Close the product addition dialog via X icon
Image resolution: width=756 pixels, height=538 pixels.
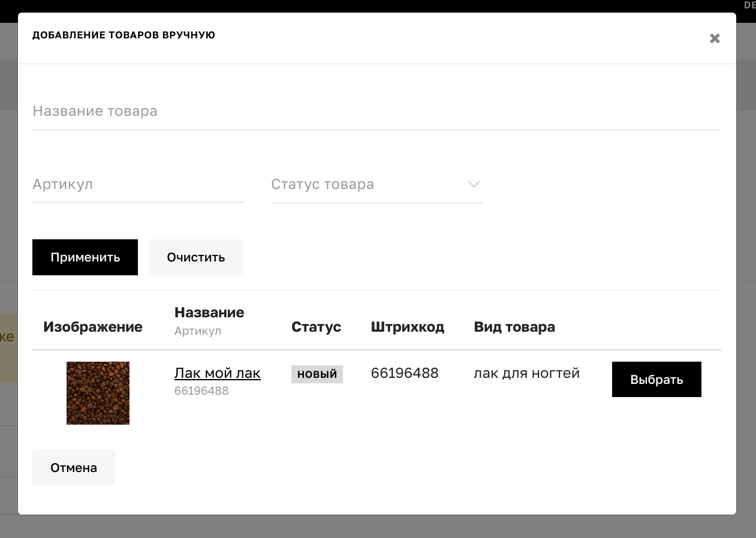(x=715, y=38)
